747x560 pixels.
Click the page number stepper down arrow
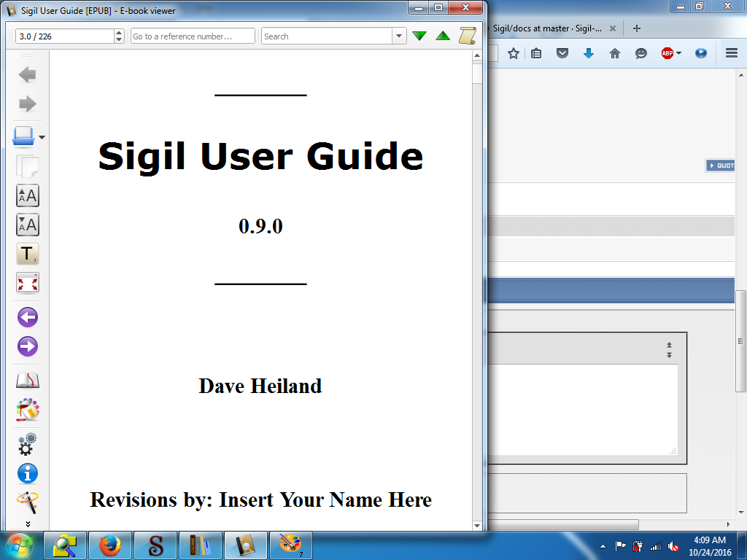coord(119,40)
